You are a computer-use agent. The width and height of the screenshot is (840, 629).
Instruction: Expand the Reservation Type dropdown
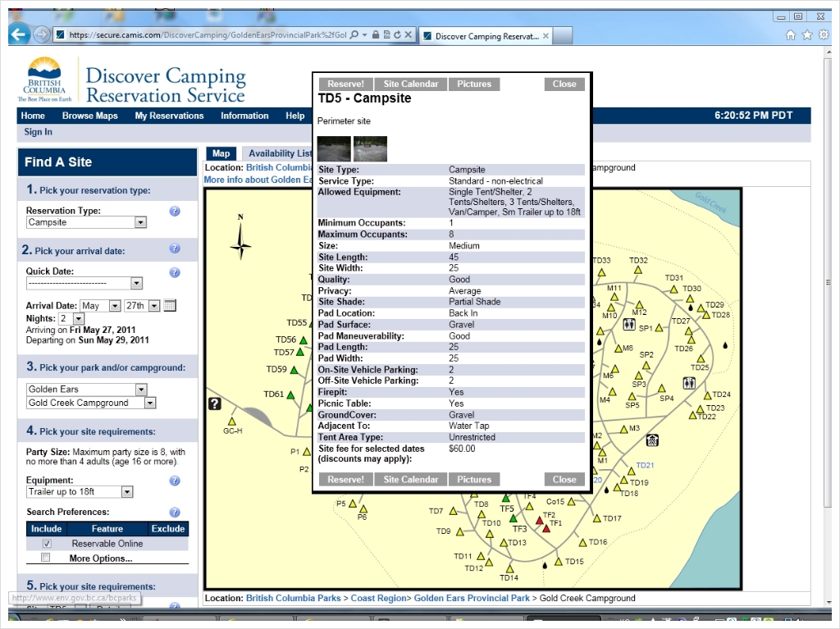coord(140,222)
